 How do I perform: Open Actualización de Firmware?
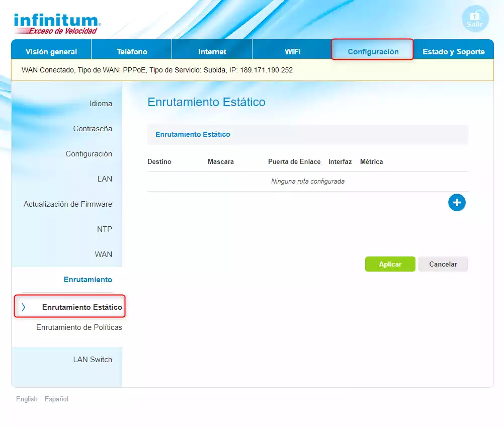point(67,204)
